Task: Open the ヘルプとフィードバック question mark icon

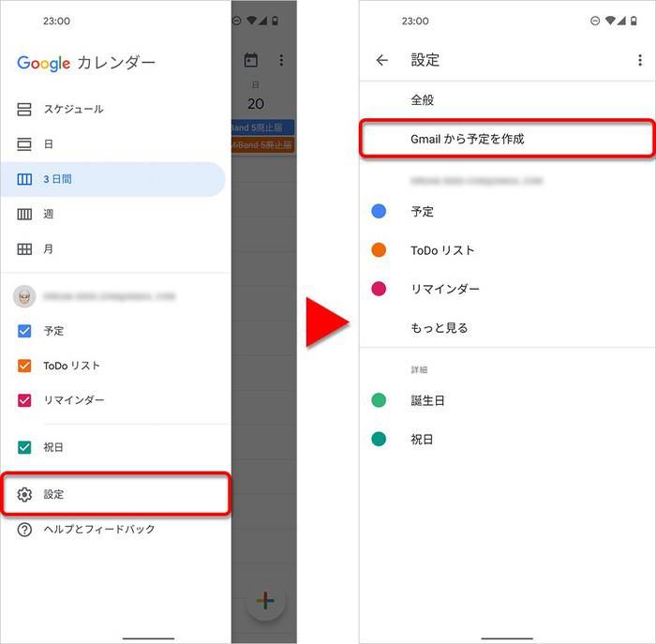Action: click(24, 530)
